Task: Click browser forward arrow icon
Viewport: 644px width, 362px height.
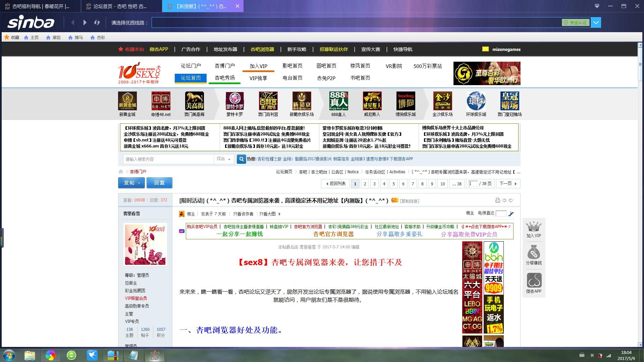Action: (85, 22)
